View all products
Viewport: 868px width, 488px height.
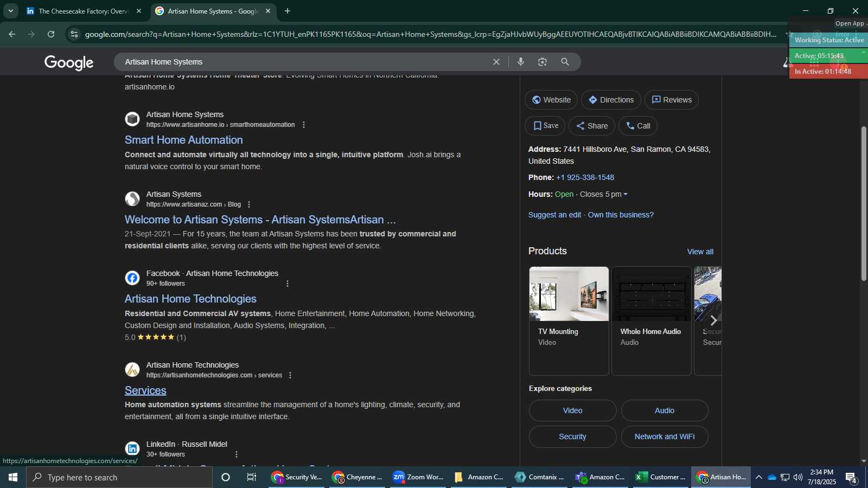[x=700, y=252]
